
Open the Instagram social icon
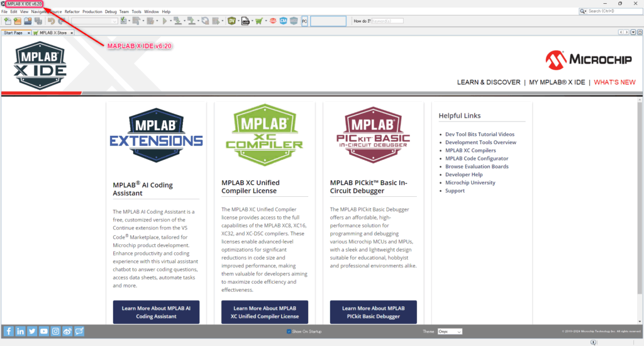tap(55, 331)
